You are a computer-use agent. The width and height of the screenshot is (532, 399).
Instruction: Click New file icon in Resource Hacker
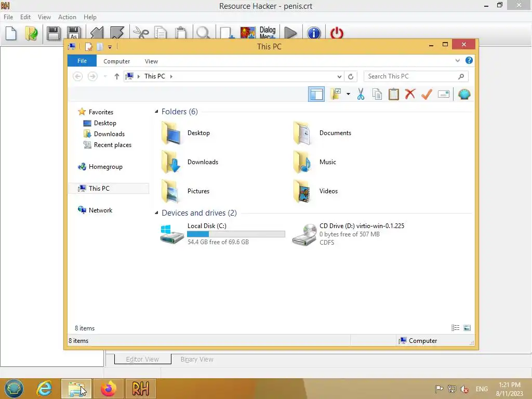11,33
